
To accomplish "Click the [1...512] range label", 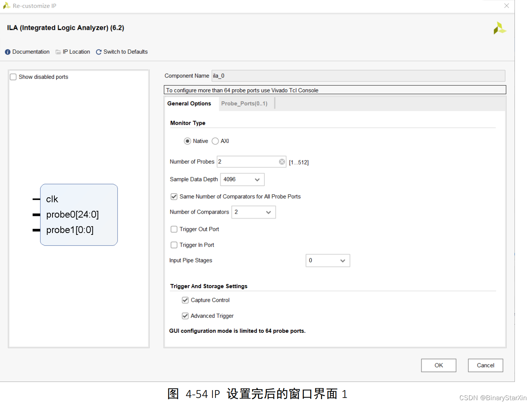I will (299, 162).
